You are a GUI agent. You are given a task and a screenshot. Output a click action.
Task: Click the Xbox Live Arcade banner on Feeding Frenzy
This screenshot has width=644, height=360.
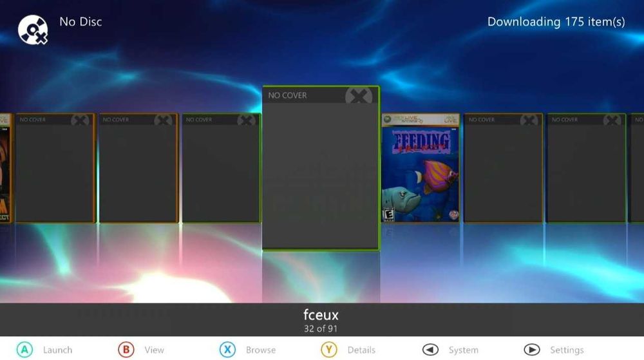(x=421, y=120)
